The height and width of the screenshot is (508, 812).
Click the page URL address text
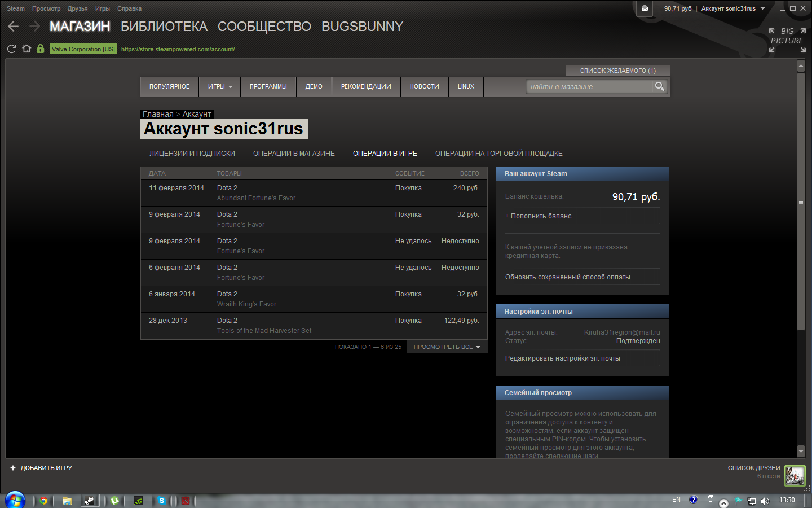pyautogui.click(x=178, y=49)
